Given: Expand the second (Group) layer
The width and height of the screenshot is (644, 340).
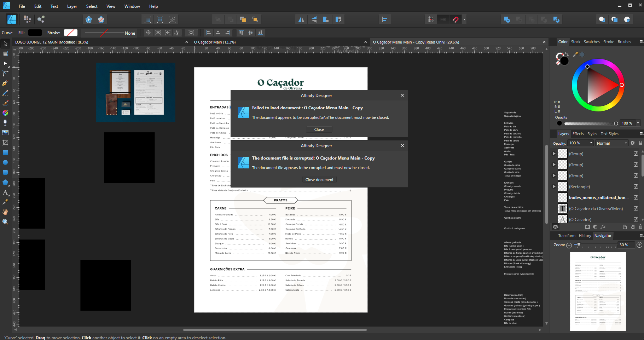Looking at the screenshot, I should [x=554, y=165].
